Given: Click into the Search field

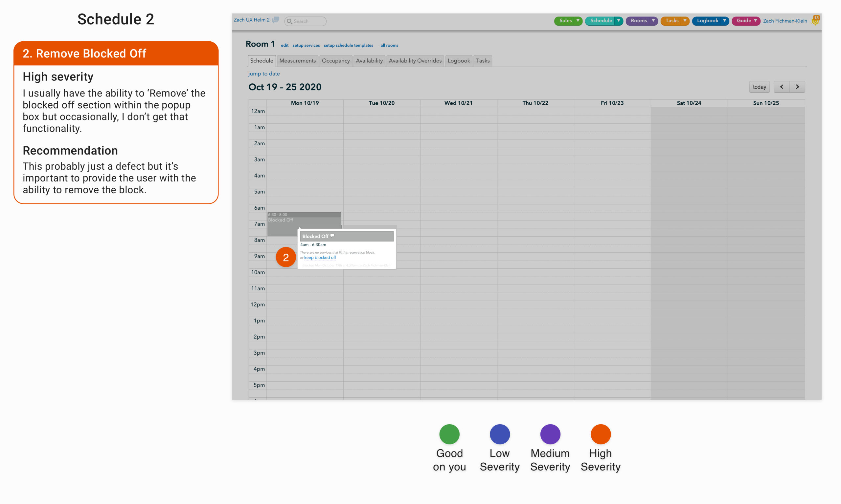Looking at the screenshot, I should click(308, 21).
